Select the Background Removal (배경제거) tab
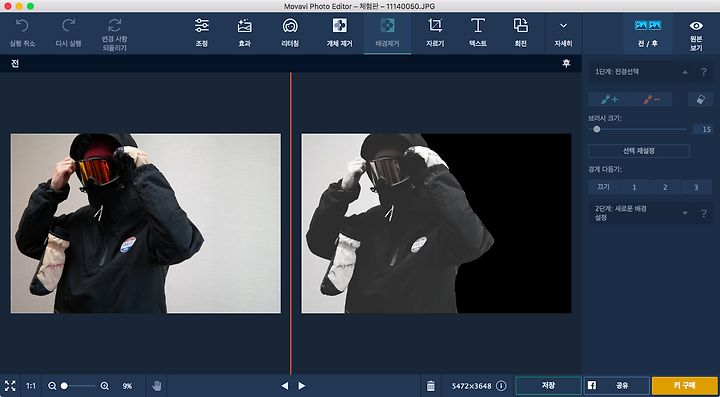Screen dimensions: 720x397 tap(387, 33)
